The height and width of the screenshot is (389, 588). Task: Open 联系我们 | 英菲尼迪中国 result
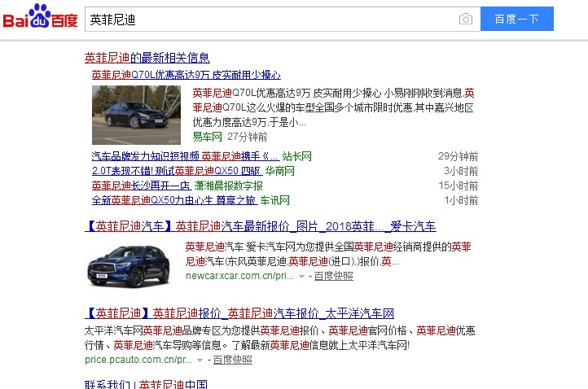tap(146, 384)
